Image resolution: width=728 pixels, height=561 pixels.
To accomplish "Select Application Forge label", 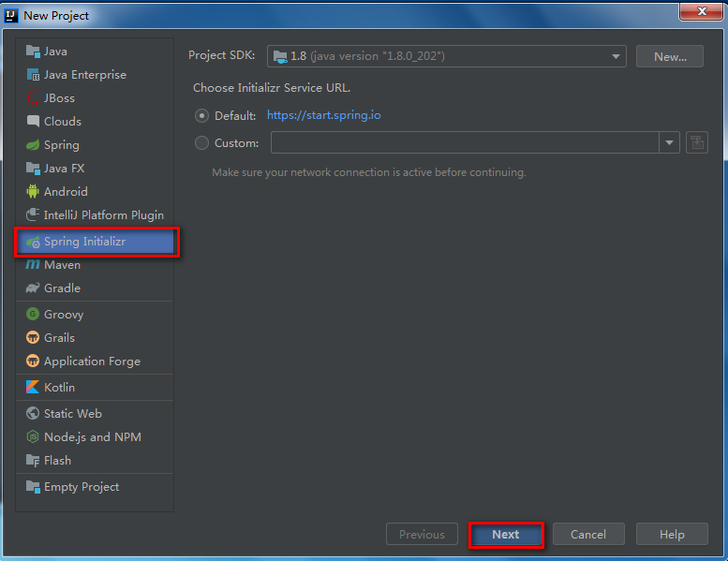I will (x=93, y=362).
